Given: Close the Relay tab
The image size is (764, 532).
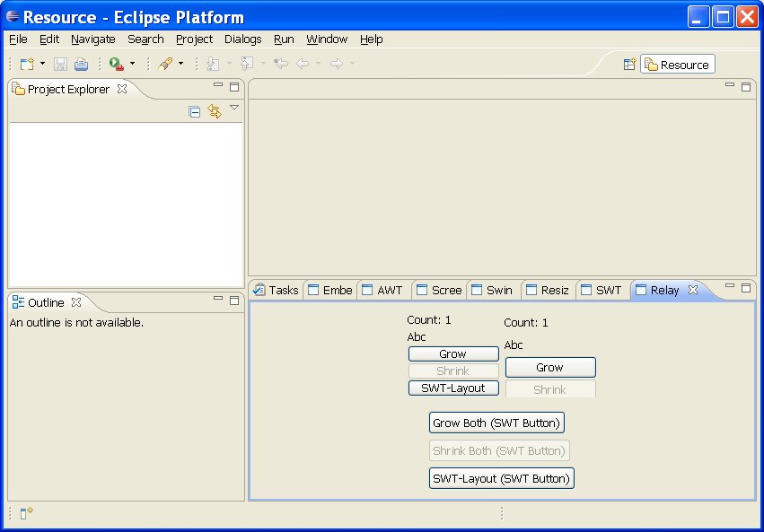Looking at the screenshot, I should pyautogui.click(x=693, y=290).
